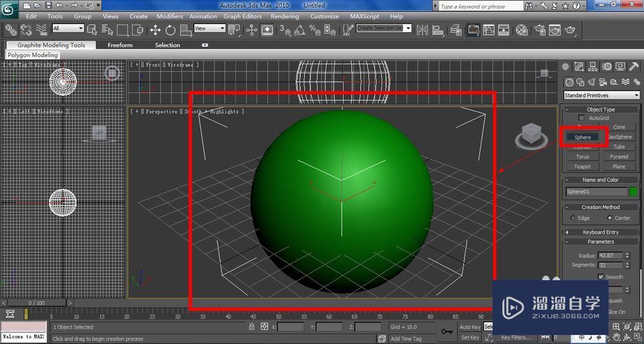Screen dimensions: 644x344
Task: Collapse the Object Type rollout
Action: point(601,110)
